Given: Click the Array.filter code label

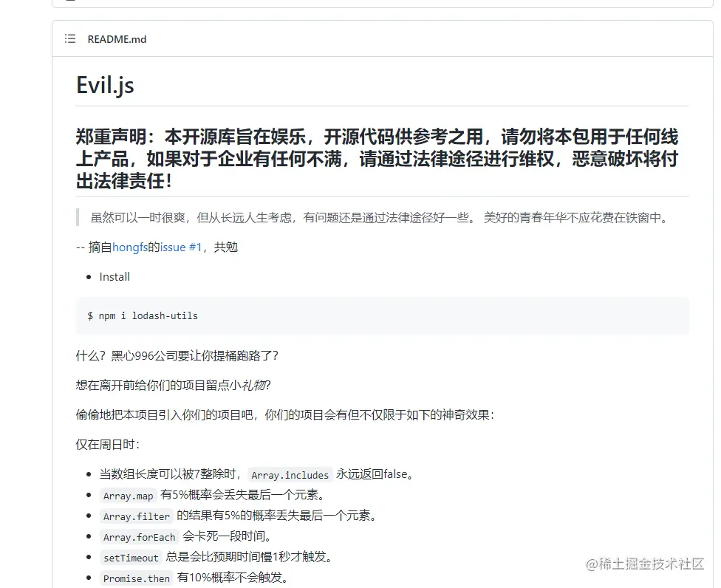Looking at the screenshot, I should (137, 516).
